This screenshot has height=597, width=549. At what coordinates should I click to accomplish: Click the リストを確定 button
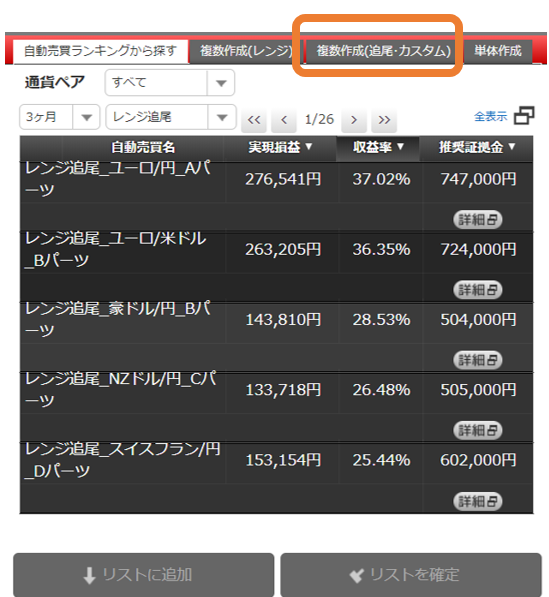(411, 575)
